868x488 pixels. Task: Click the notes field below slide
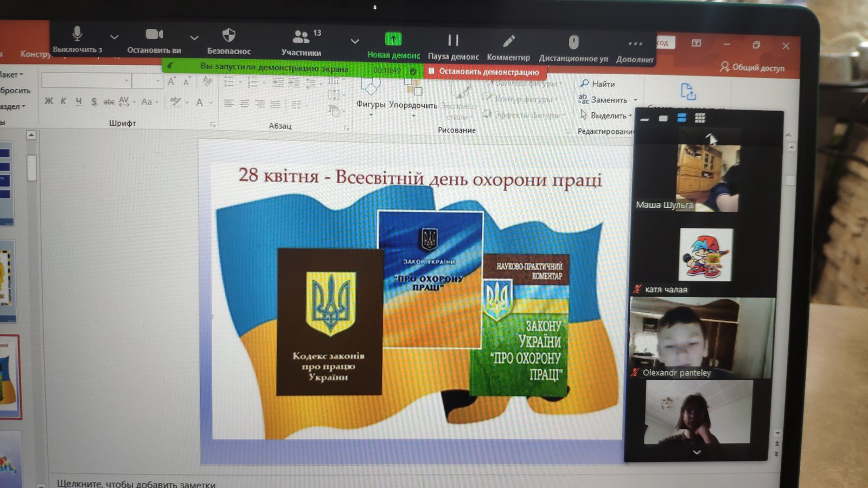click(x=136, y=483)
